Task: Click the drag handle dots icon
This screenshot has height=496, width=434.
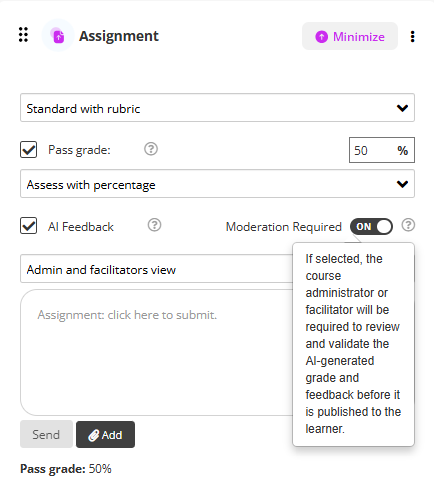Action: click(23, 35)
